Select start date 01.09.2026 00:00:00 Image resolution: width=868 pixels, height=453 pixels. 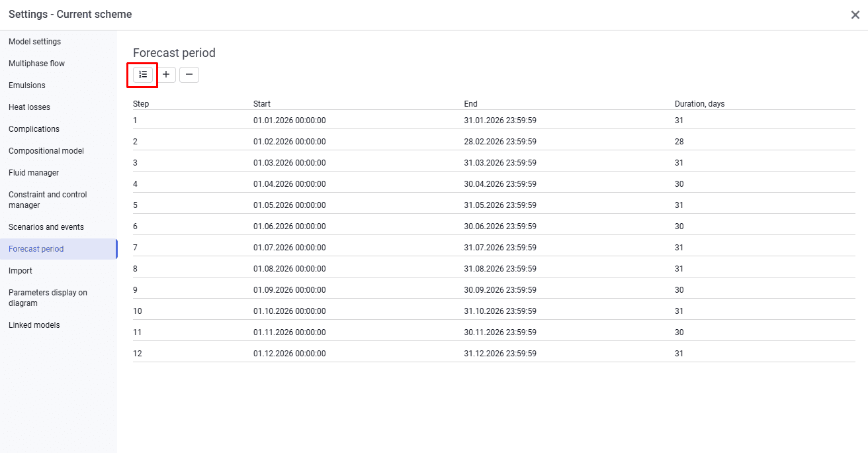point(290,290)
